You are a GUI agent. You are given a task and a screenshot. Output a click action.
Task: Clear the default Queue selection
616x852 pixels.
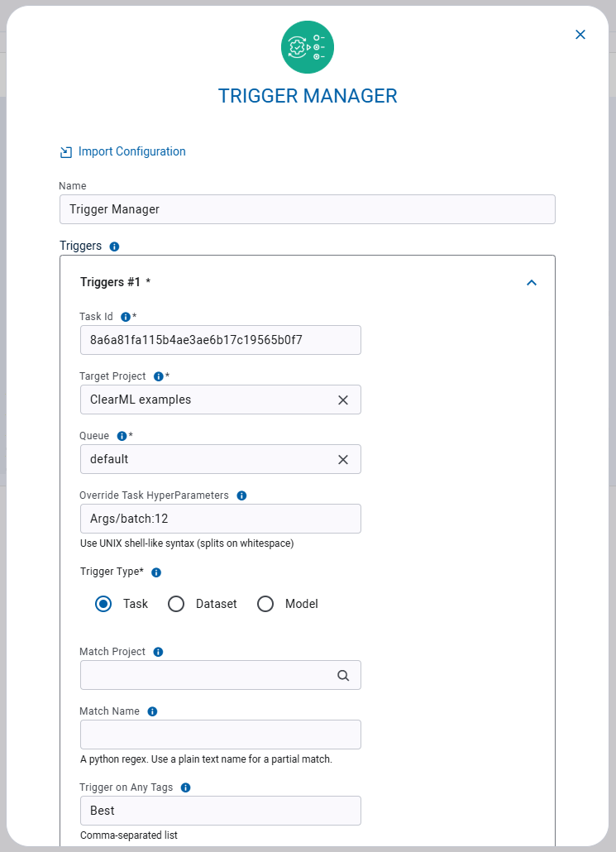click(343, 459)
